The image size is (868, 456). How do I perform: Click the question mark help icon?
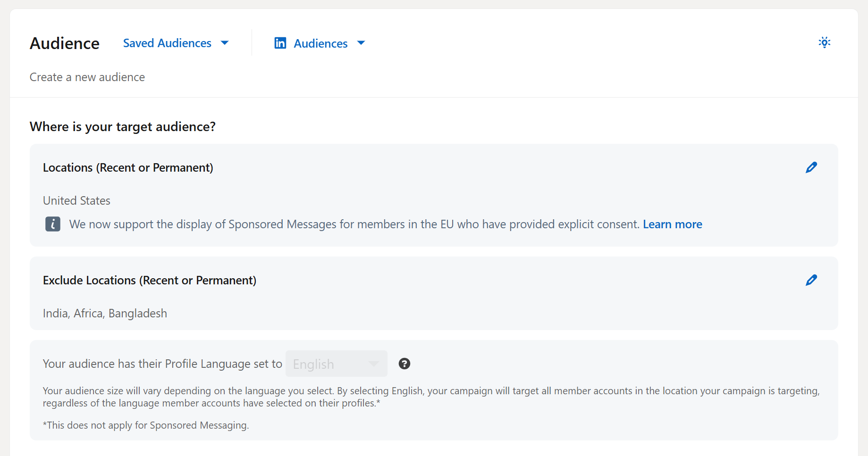pyautogui.click(x=405, y=364)
